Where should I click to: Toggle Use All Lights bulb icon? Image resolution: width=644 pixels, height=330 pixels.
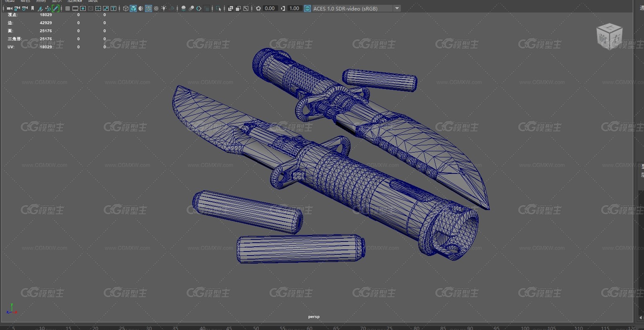click(x=164, y=8)
